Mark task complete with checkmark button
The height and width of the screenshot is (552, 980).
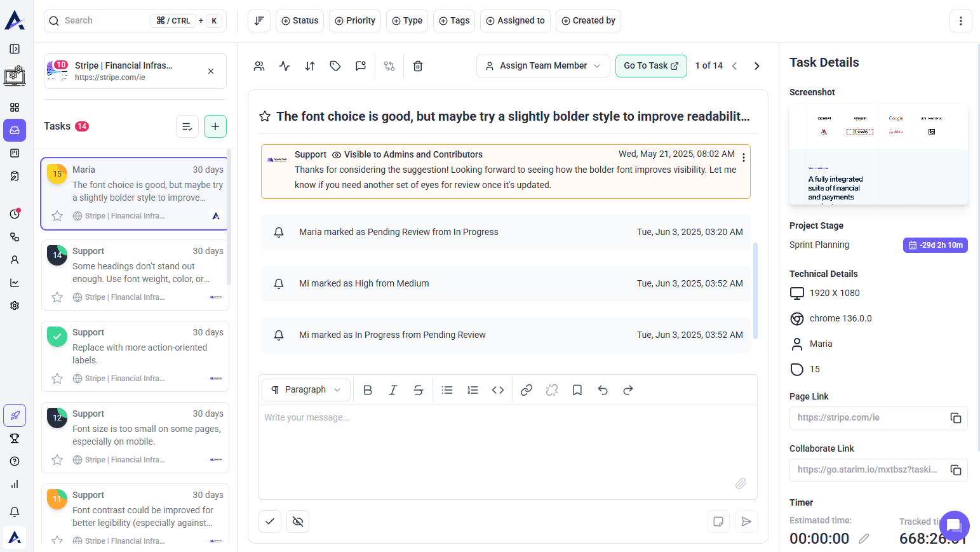pos(270,522)
